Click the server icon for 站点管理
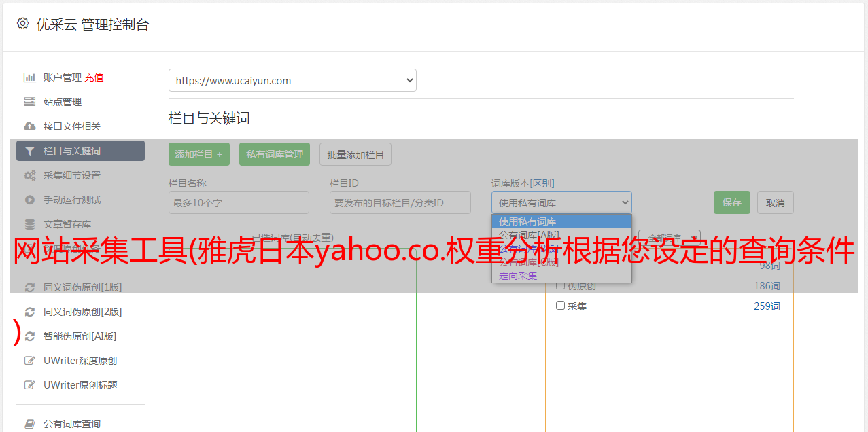 coord(30,102)
